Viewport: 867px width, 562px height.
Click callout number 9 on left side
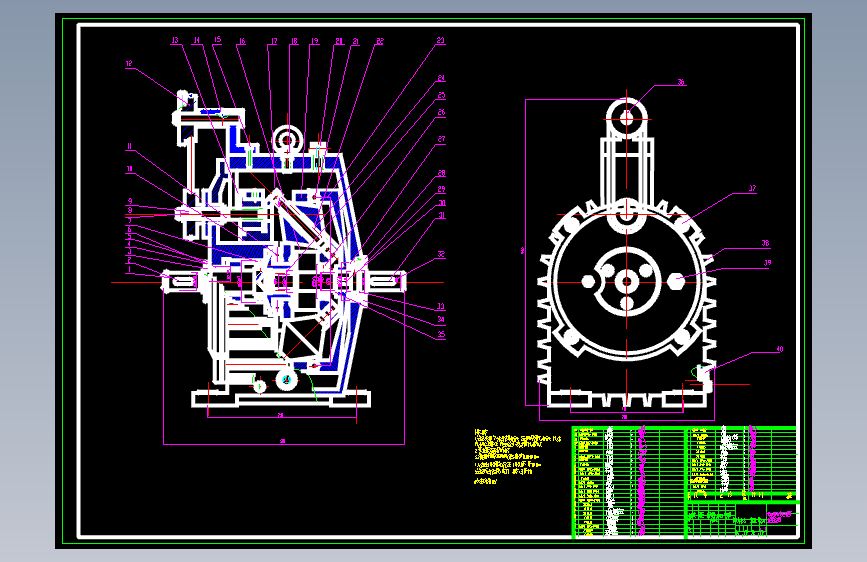coord(130,202)
